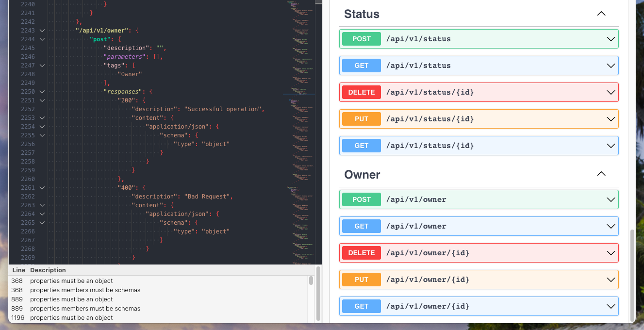Click POST badge for /api/v1/owner
Viewport: 644px width, 330px height.
tap(362, 199)
